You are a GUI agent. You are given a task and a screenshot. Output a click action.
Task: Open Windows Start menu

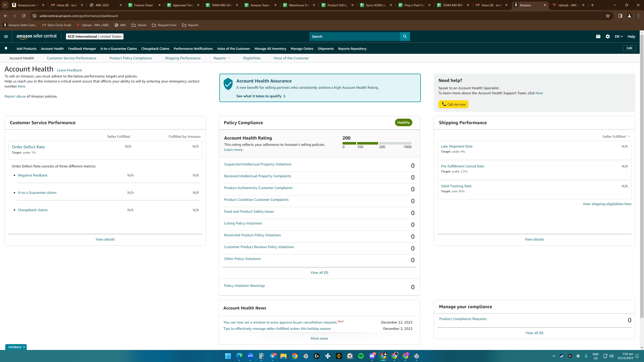(x=228, y=356)
